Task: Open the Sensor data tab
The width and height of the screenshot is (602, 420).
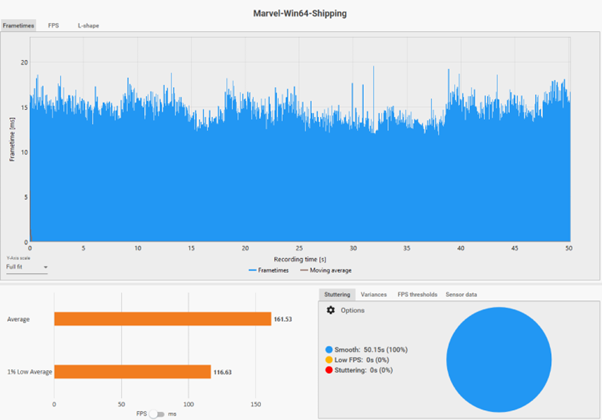Action: (x=461, y=295)
